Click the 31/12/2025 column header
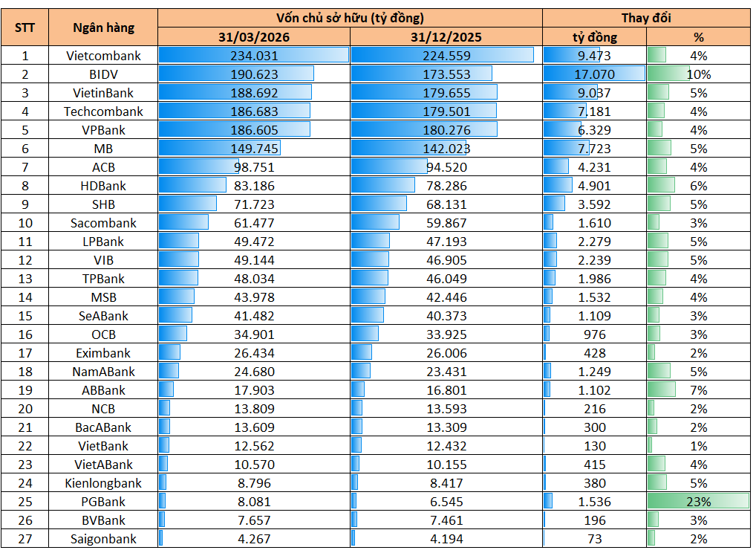 click(446, 37)
